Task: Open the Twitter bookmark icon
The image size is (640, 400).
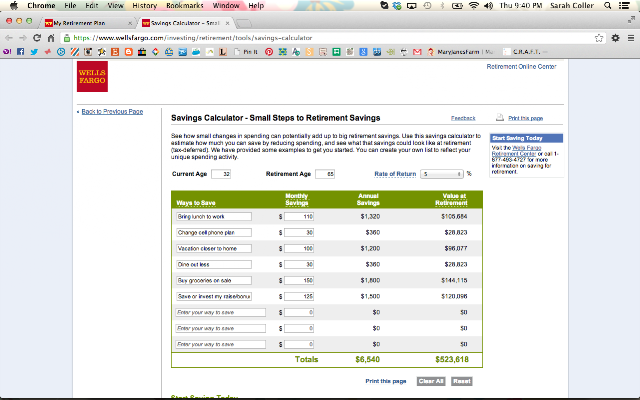Action: pos(34,52)
